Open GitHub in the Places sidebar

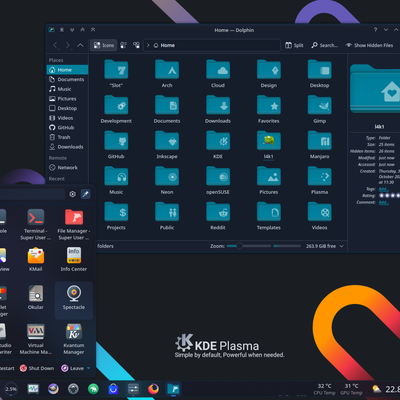click(67, 128)
